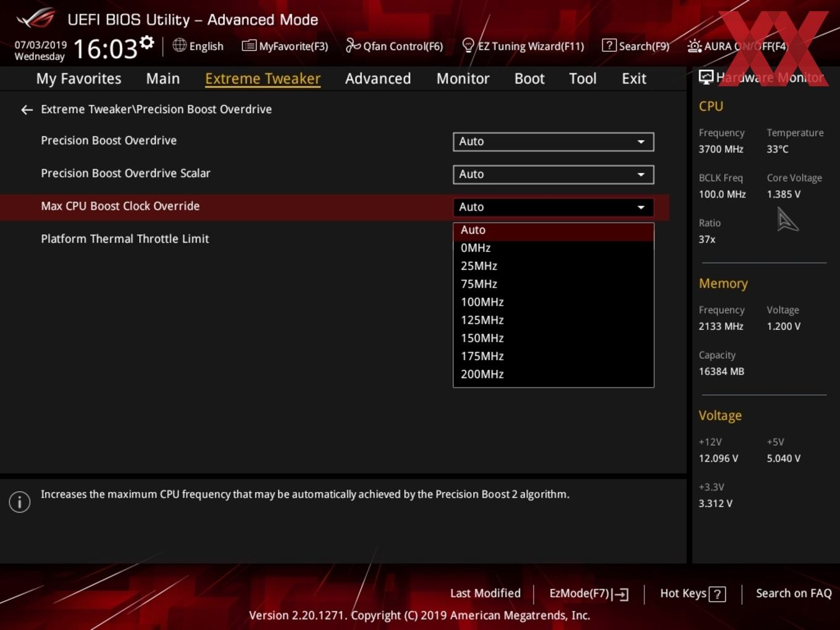This screenshot has height=630, width=840.
Task: Click memory capacity 16384 MB
Action: pyautogui.click(x=721, y=372)
